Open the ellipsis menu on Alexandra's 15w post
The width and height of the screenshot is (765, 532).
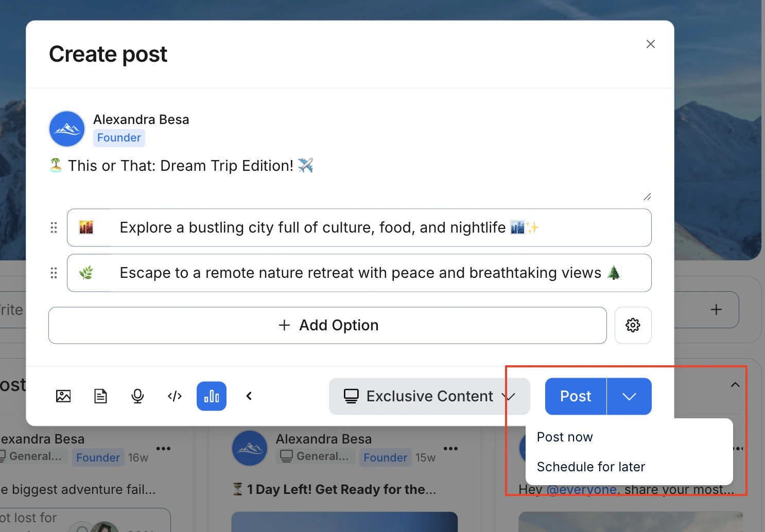point(451,448)
